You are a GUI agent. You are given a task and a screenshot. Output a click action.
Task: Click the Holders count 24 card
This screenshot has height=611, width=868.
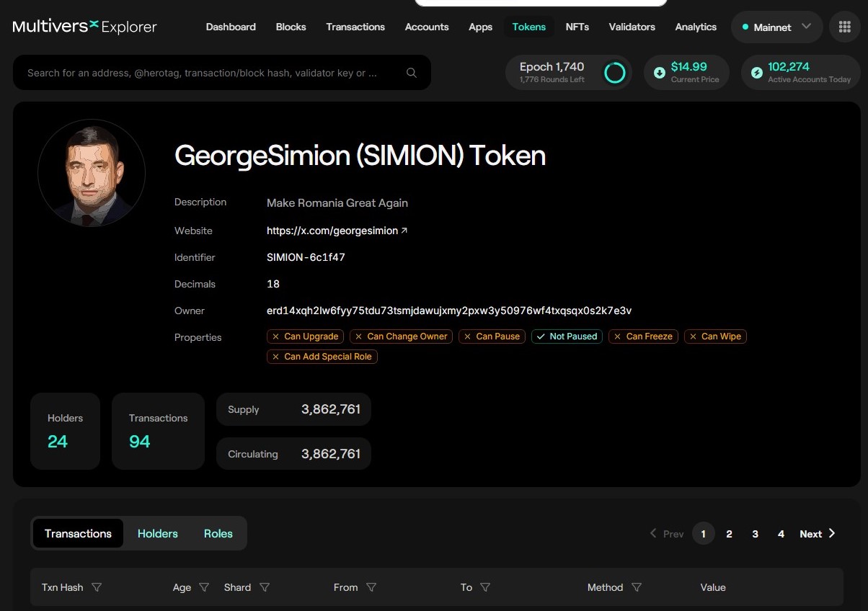[65, 432]
